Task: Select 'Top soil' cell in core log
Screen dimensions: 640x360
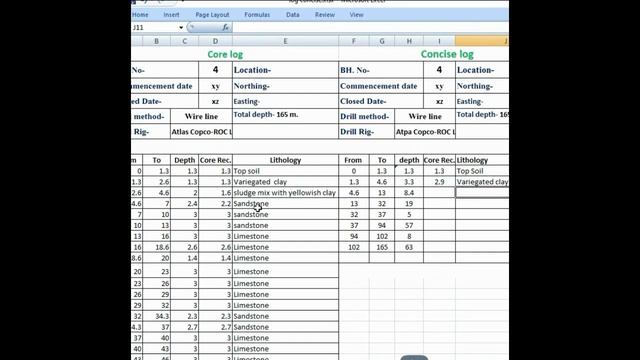Action: pos(285,171)
